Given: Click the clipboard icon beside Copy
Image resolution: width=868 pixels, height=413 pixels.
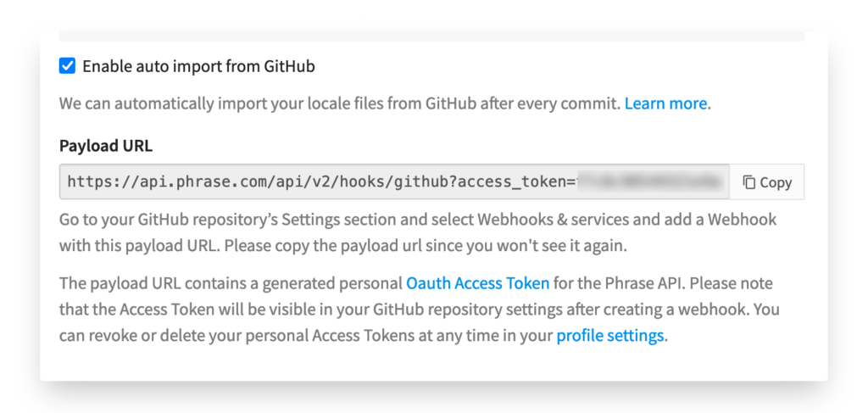Looking at the screenshot, I should pyautogui.click(x=749, y=182).
